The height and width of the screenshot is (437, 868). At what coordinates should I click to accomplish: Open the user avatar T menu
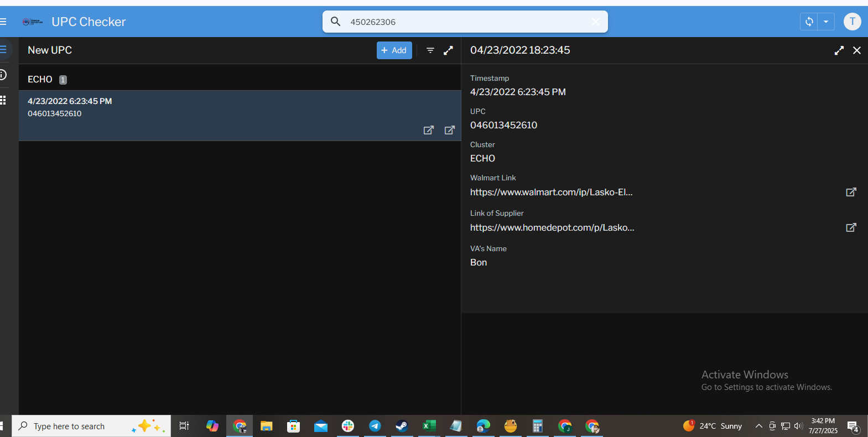click(852, 22)
